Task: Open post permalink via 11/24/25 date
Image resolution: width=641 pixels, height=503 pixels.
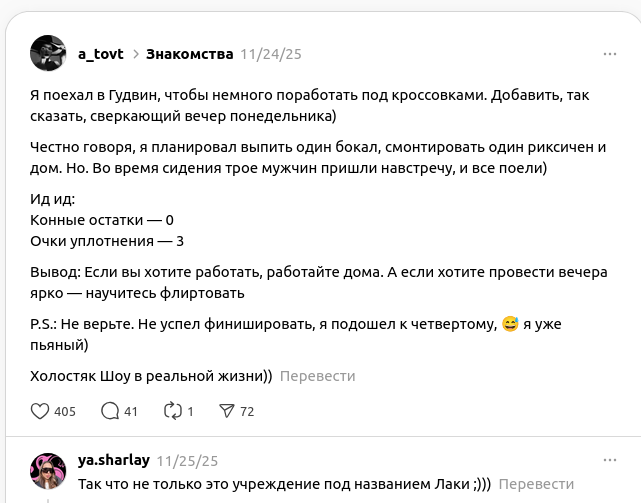Action: pos(270,54)
